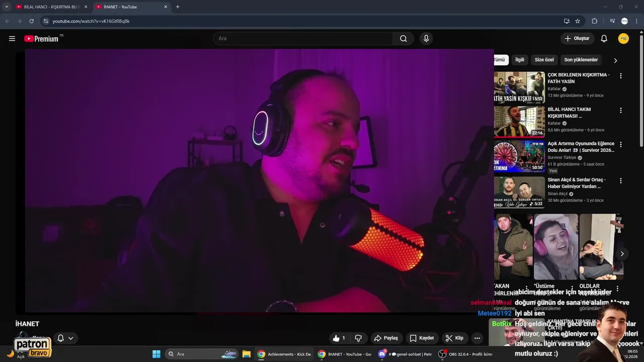Open options menu for Survivor Açık Artırma video
The height and width of the screenshot is (362, 644).
pyautogui.click(x=620, y=144)
